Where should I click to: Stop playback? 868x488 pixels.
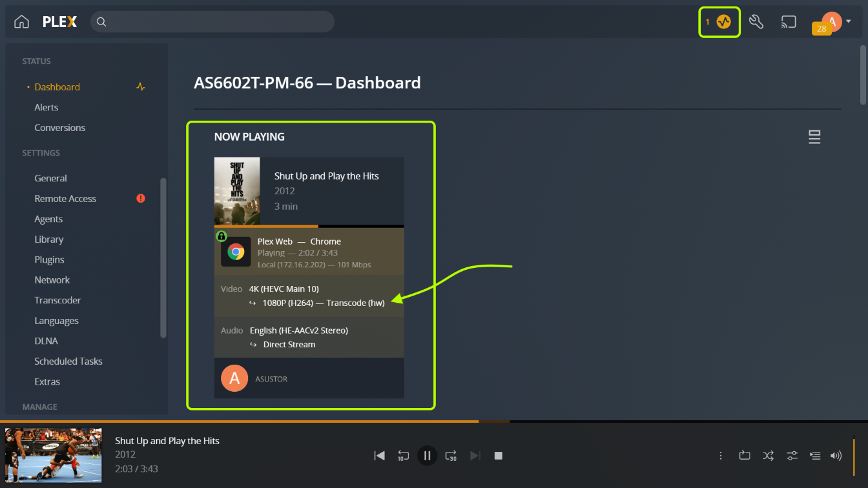498,456
